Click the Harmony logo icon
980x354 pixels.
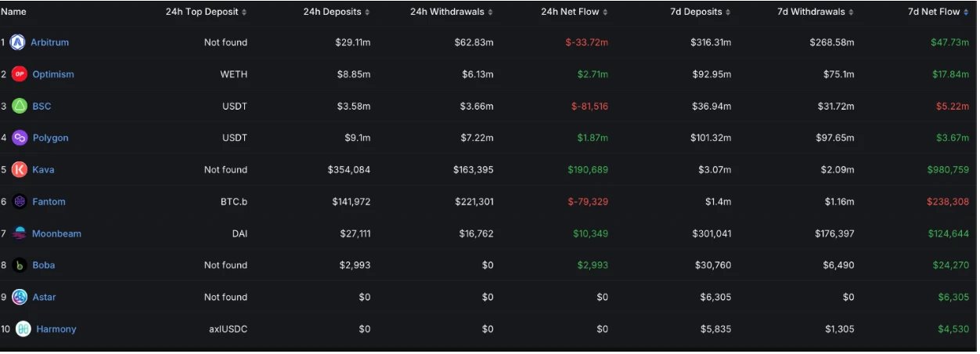point(23,329)
